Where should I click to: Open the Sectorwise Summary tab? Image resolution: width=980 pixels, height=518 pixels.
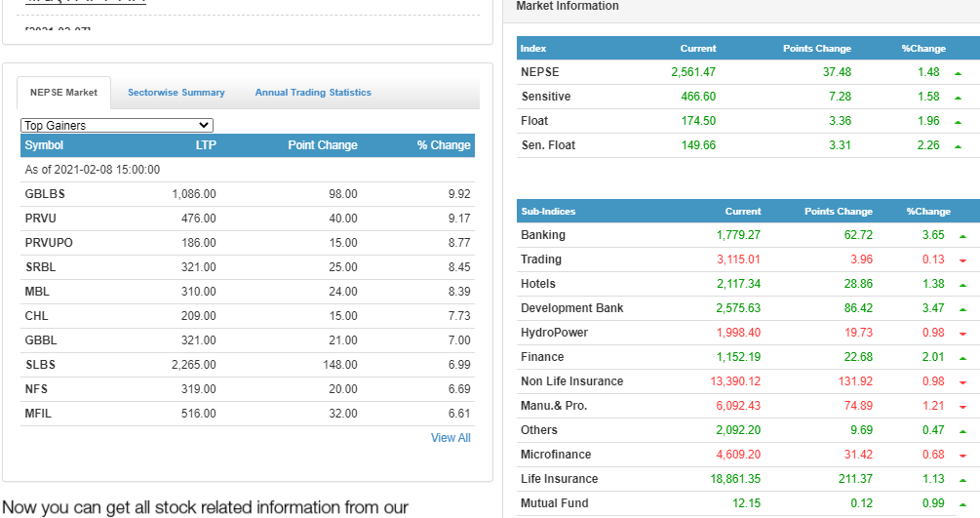176,93
